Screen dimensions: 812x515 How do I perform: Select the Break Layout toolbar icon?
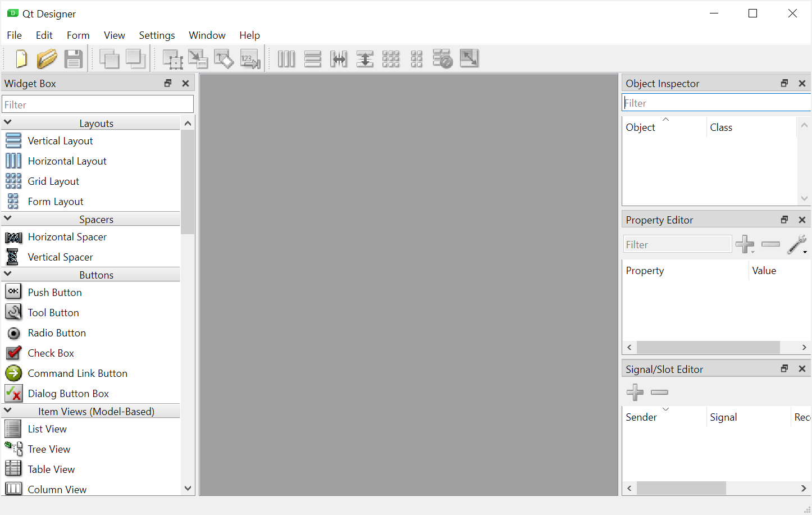click(x=443, y=58)
